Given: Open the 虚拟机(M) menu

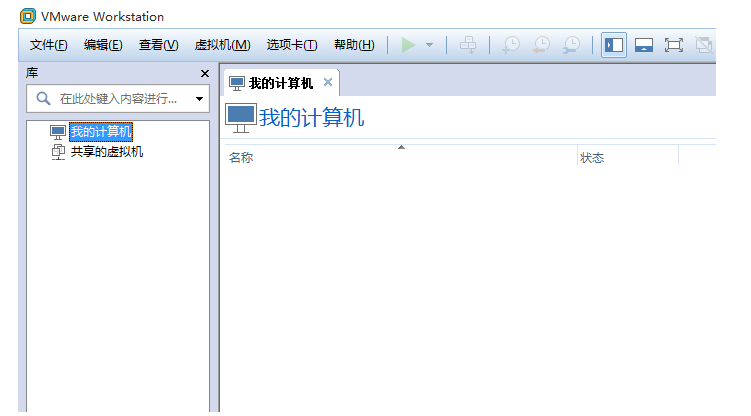Looking at the screenshot, I should click(222, 45).
